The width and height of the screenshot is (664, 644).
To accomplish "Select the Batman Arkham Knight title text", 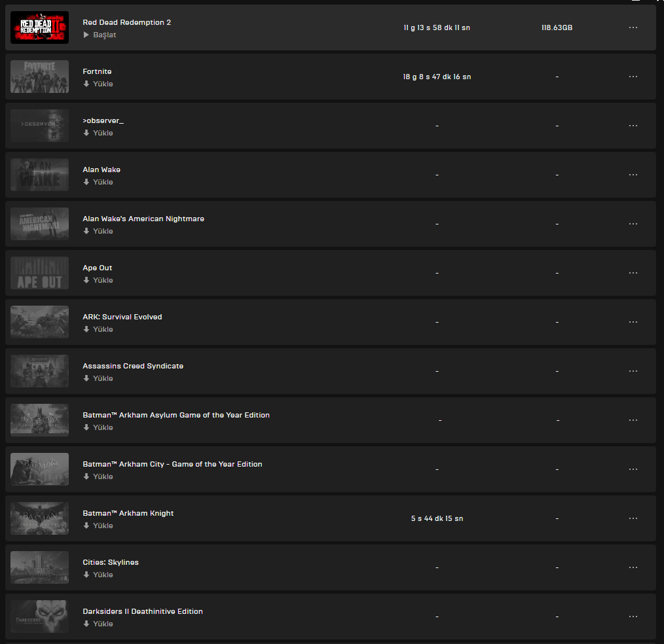I will [x=128, y=513].
